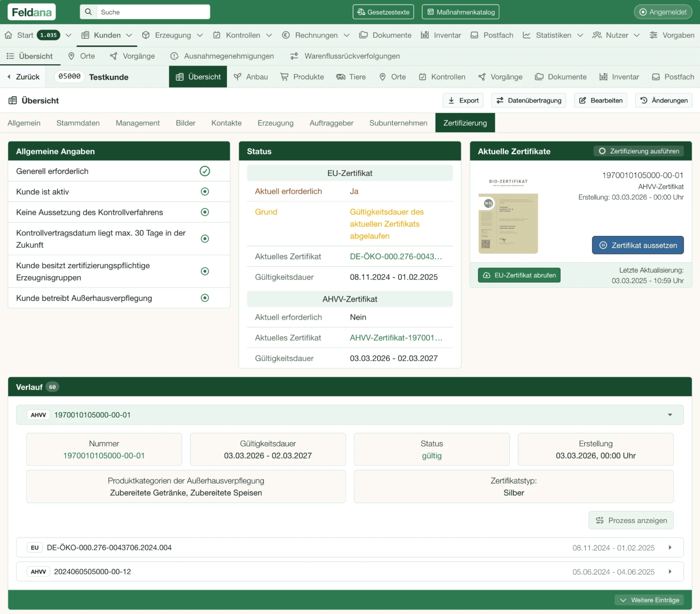The height and width of the screenshot is (614, 700).
Task: Open the Vorgänge item in the Kunden subnav
Action: pos(133,56)
